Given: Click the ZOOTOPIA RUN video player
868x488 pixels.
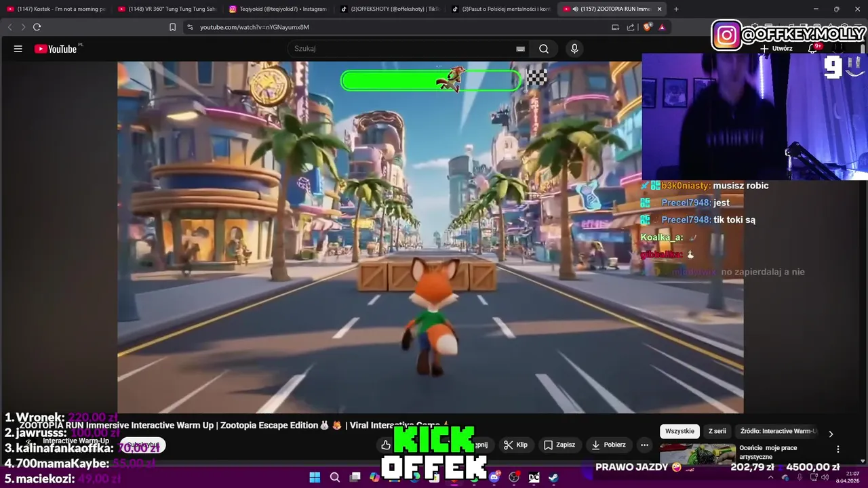Looking at the screenshot, I should tap(430, 237).
